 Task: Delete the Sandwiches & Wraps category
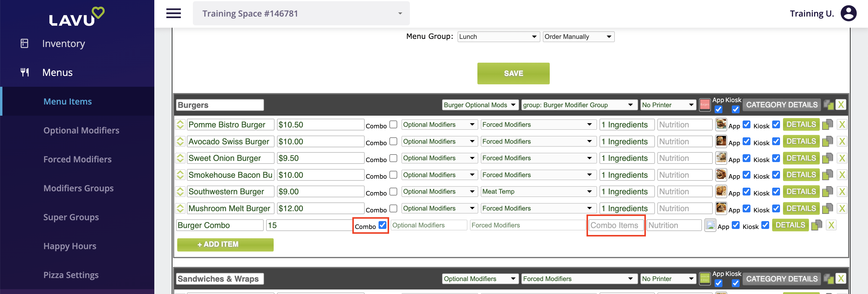click(x=841, y=279)
